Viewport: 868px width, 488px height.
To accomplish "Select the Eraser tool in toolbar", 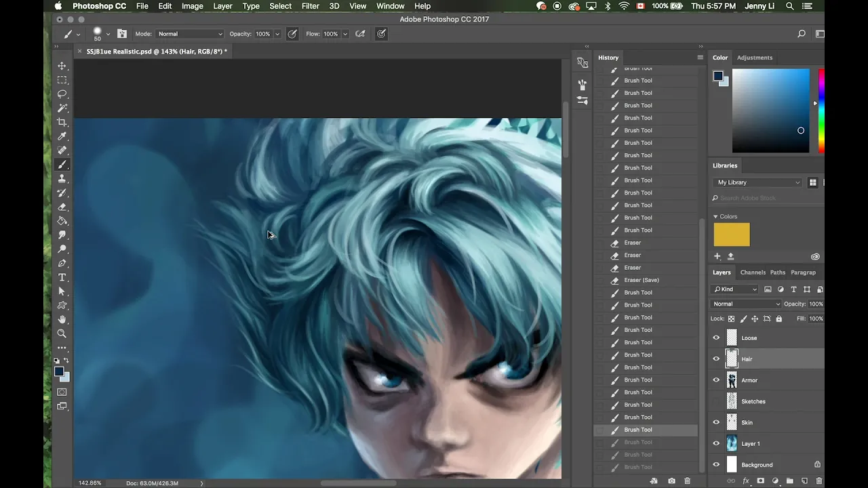I will (62, 207).
